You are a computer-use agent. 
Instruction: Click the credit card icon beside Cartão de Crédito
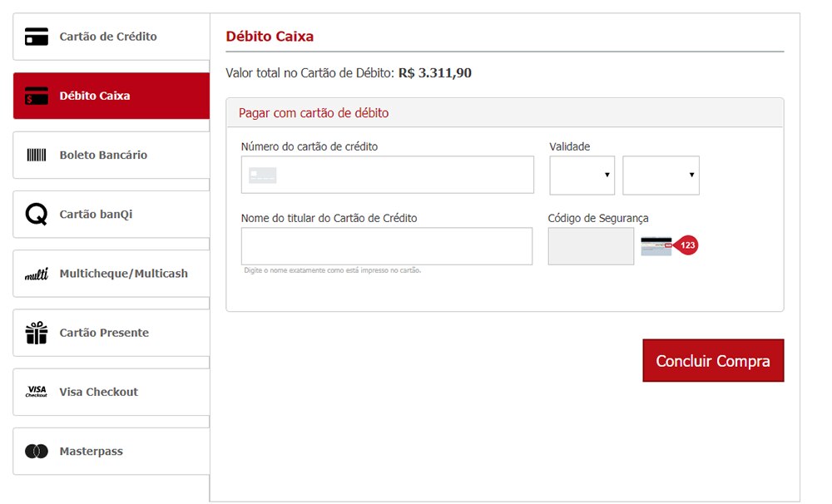37,37
